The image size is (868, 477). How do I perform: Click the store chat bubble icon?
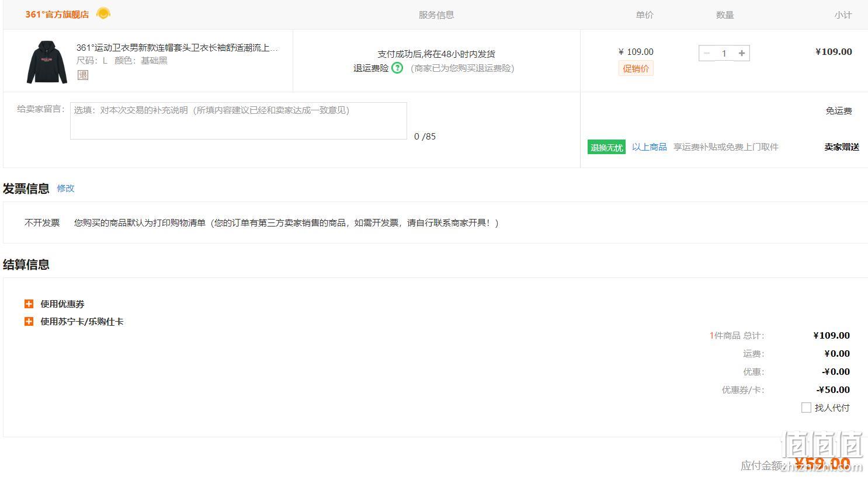pyautogui.click(x=103, y=13)
